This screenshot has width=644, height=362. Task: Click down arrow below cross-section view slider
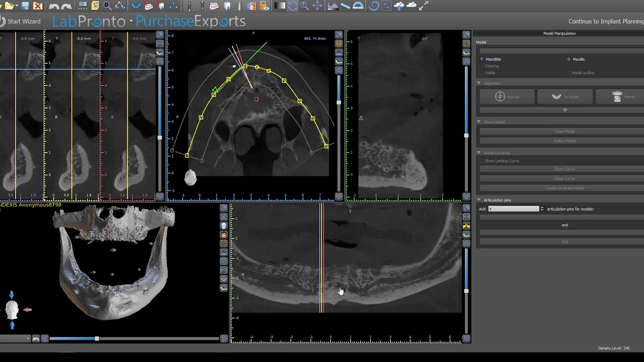tap(160, 197)
